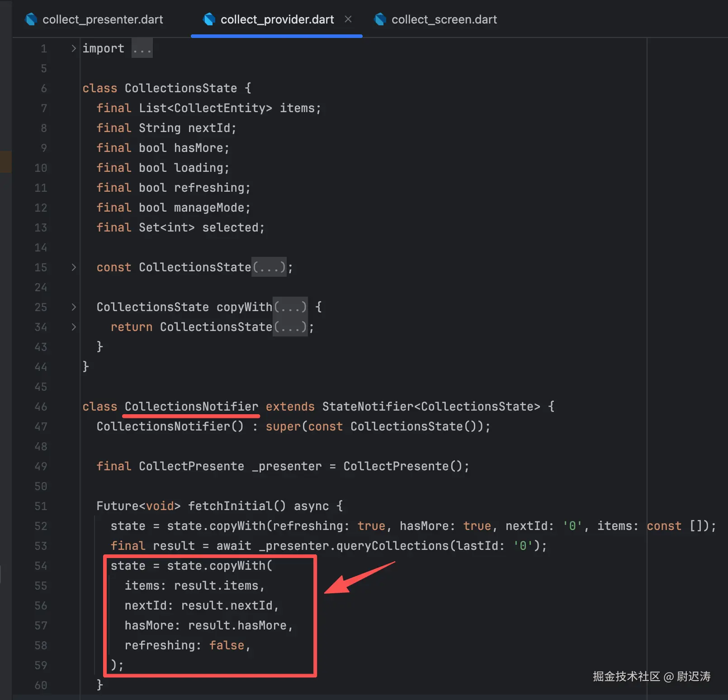Click 'Set<int>' type on line 13
Screen dimensions: 728x700
pyautogui.click(x=167, y=227)
